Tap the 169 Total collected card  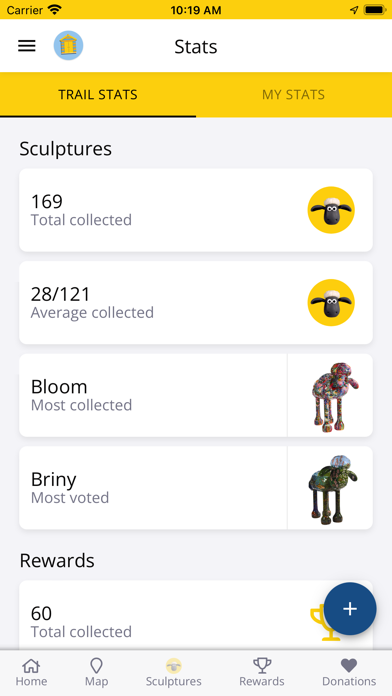(x=196, y=210)
